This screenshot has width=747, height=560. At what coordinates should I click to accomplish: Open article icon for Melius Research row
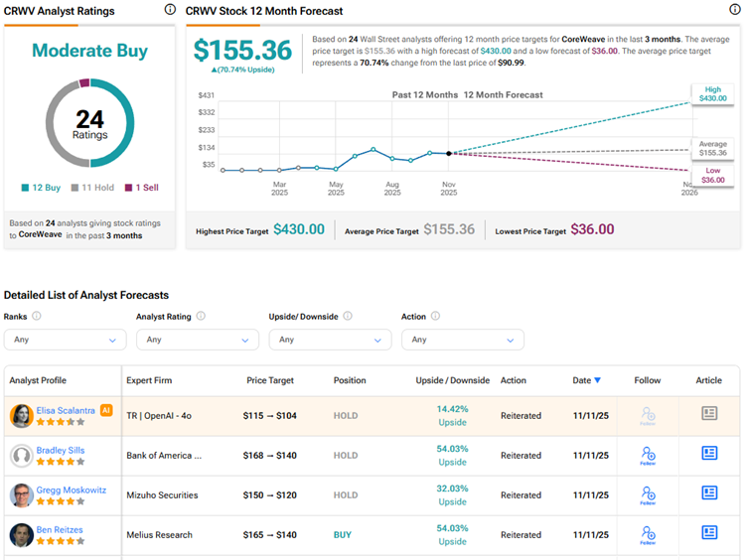(709, 532)
